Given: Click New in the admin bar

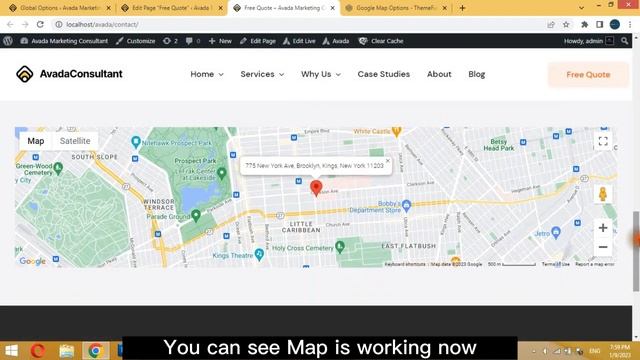Looking at the screenshot, I should 220,41.
